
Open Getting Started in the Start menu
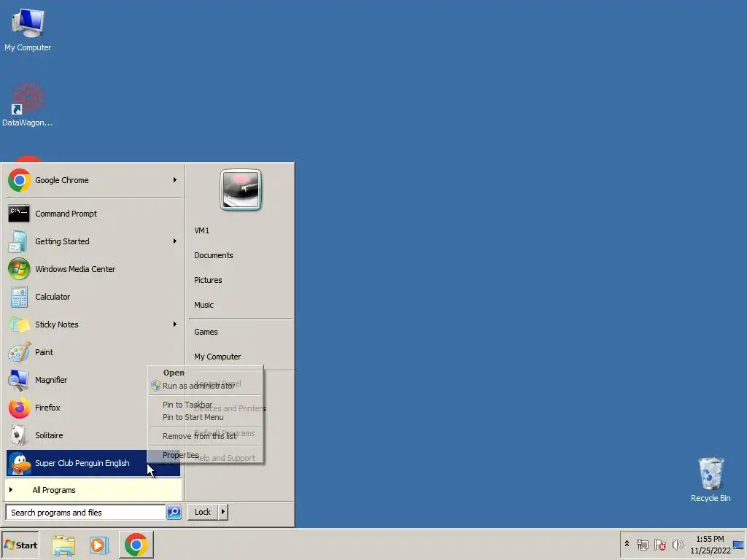[93, 241]
